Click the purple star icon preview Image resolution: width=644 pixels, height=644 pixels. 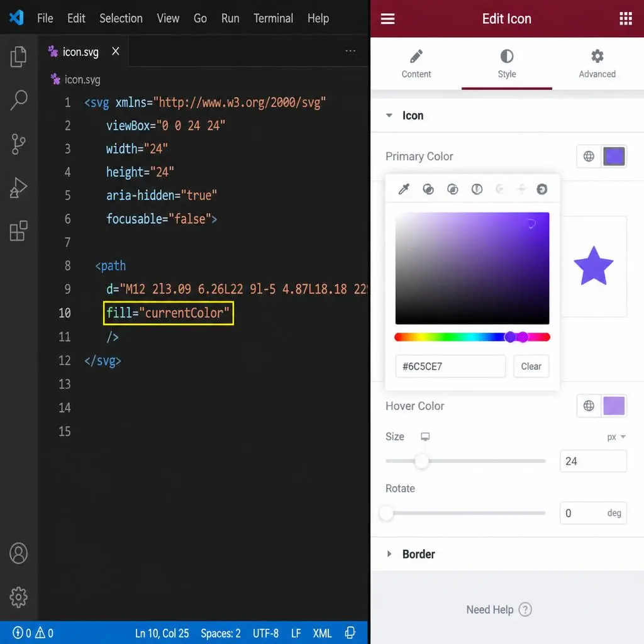593,266
